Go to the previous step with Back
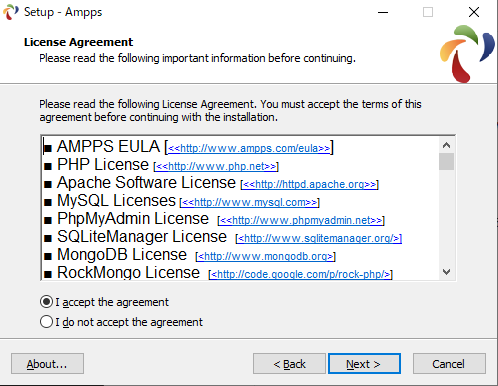 (289, 364)
